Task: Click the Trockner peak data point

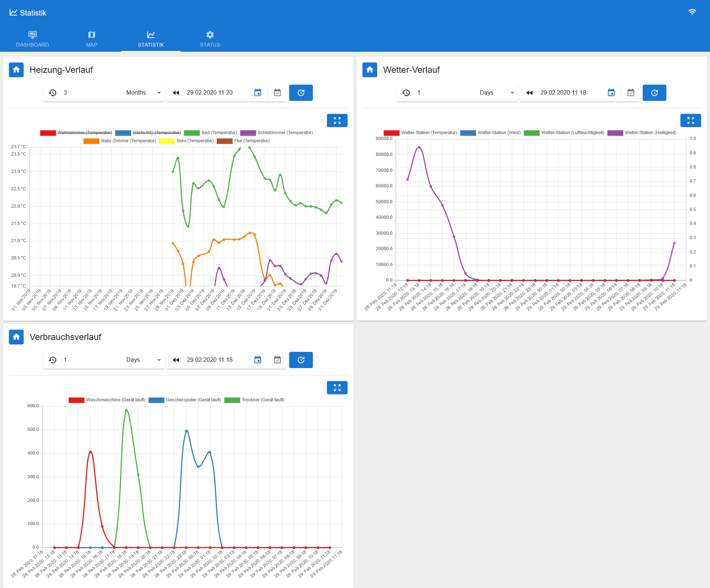Action: [x=126, y=410]
